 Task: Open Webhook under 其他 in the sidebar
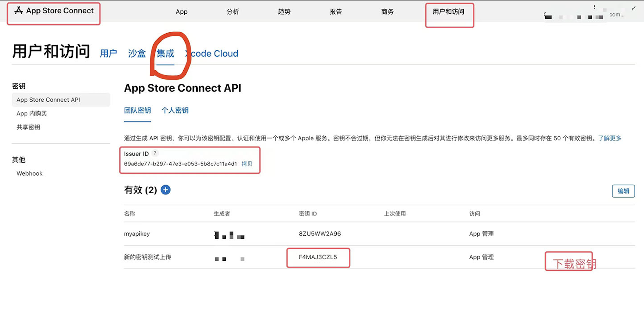tap(29, 173)
